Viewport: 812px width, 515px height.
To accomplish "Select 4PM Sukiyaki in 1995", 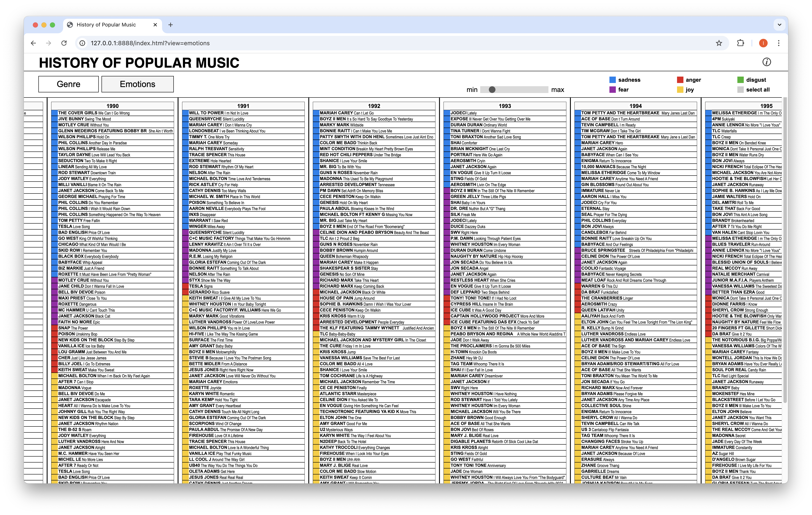I will [x=744, y=119].
